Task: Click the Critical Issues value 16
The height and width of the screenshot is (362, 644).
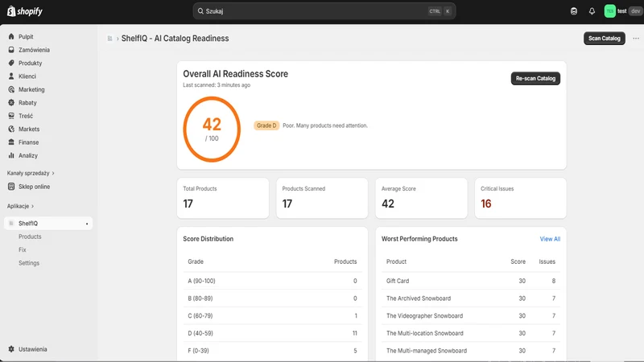Action: 486,204
